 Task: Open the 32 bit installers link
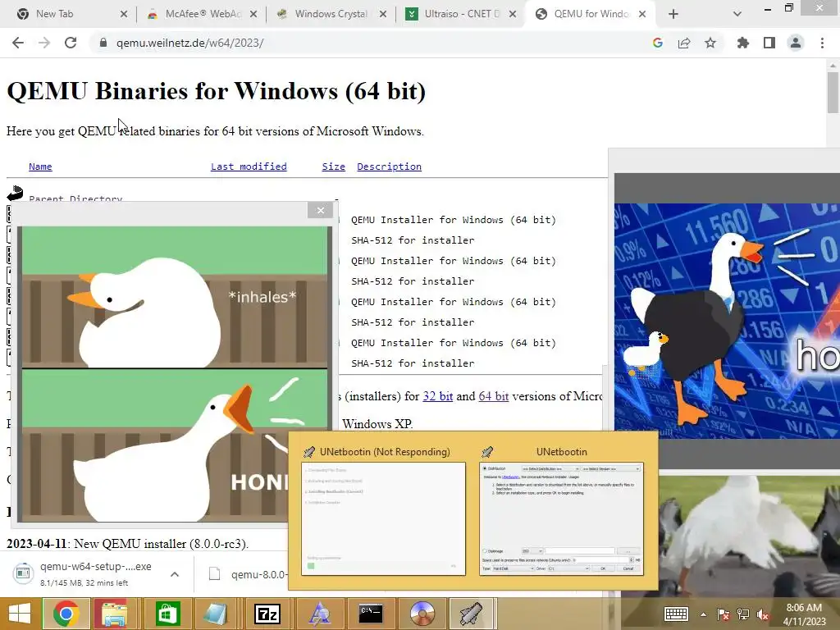click(x=438, y=396)
